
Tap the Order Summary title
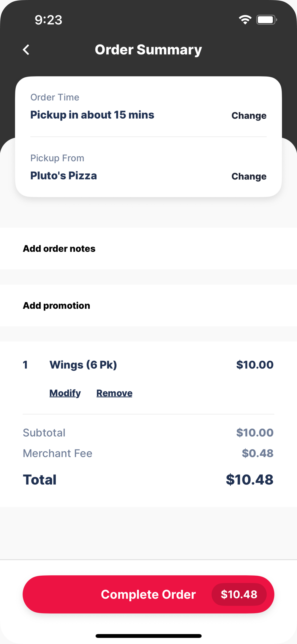[148, 50]
